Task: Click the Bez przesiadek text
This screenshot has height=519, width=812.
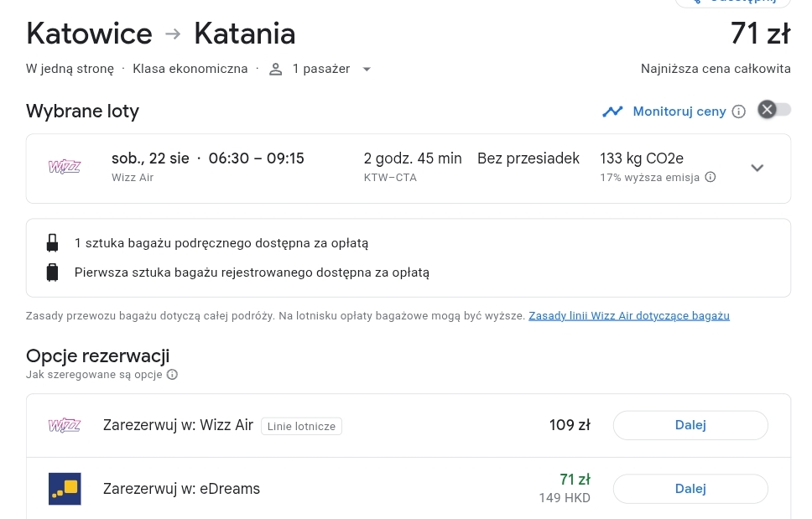Action: (x=528, y=158)
